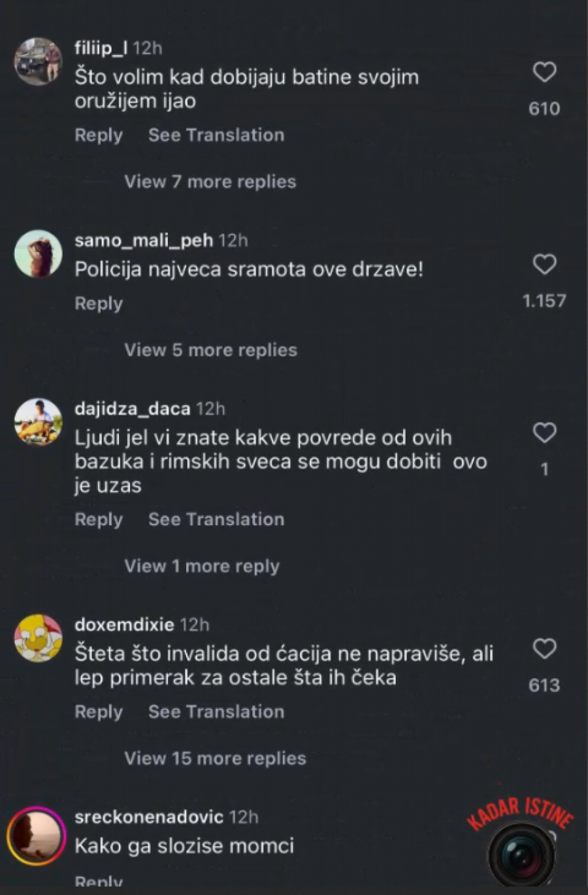See translation for doxemdixie's comment
This screenshot has width=588, height=895.
point(216,712)
